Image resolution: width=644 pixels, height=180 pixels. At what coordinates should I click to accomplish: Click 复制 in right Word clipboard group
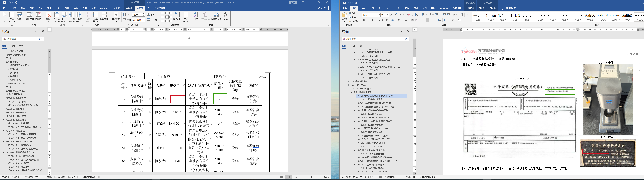(352, 17)
